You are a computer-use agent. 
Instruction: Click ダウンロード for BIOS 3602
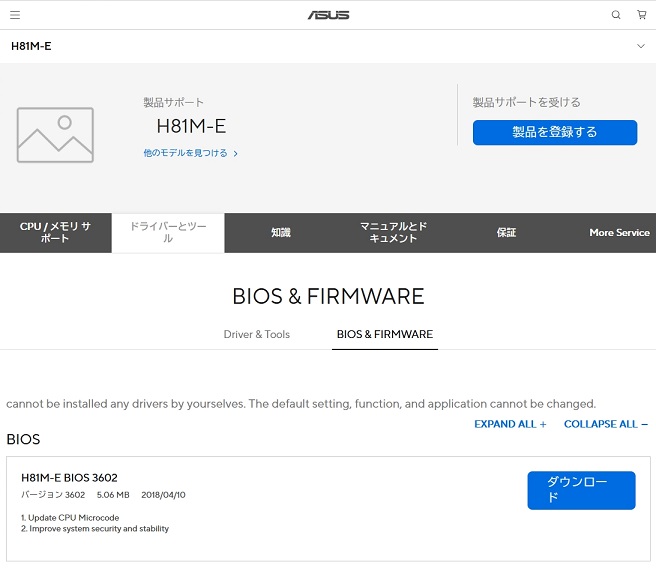(x=581, y=490)
